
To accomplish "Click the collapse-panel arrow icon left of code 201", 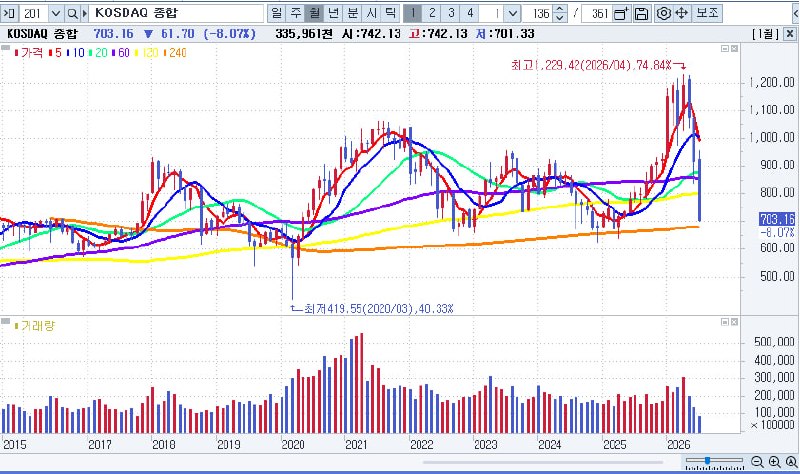I will click(x=9, y=13).
